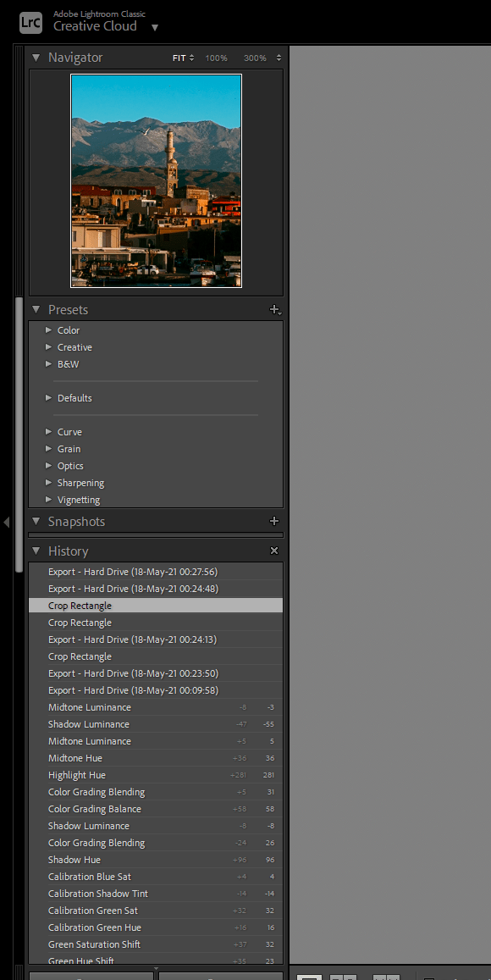Expand the Grain presets group
491x980 pixels.
pyautogui.click(x=49, y=449)
